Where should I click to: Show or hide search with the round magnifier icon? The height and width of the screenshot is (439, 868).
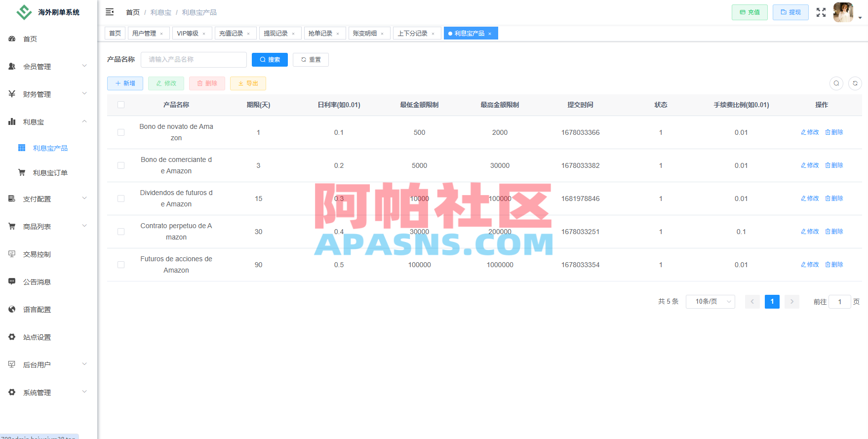(836, 83)
